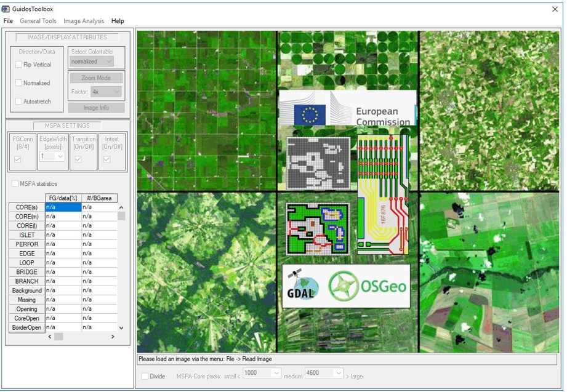Click the Image Info button
The height and width of the screenshot is (392, 567).
95,108
